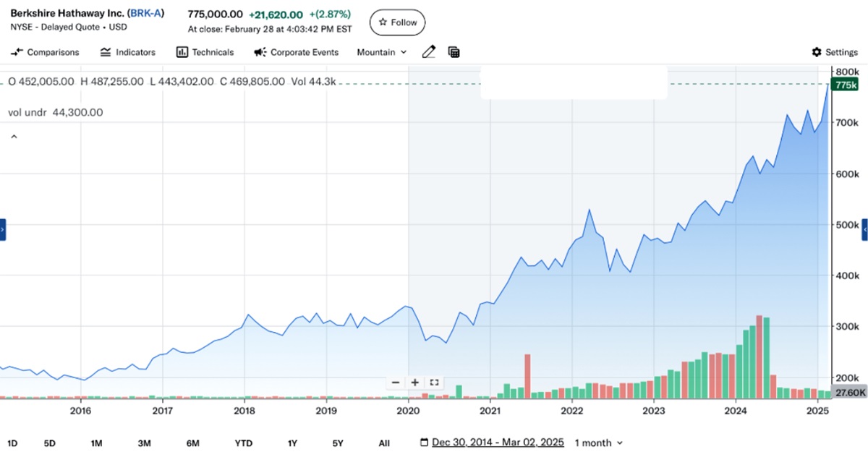Open the Indicators menu
This screenshot has width=868, height=457.
(127, 52)
